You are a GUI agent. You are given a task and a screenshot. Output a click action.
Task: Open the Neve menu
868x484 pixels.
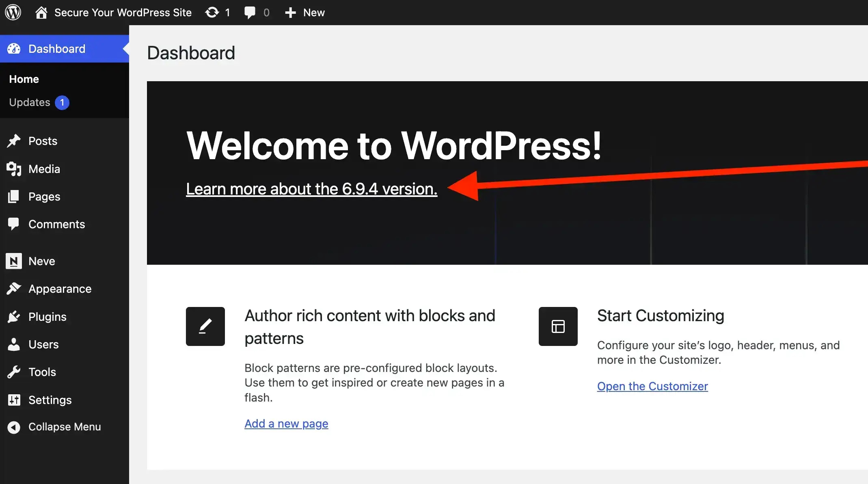coord(42,261)
